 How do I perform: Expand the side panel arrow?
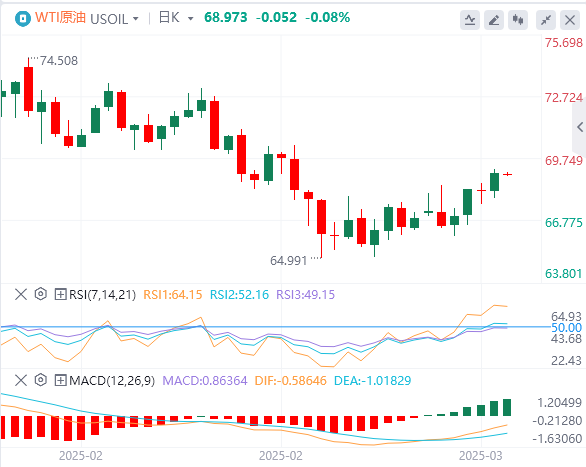pos(580,127)
